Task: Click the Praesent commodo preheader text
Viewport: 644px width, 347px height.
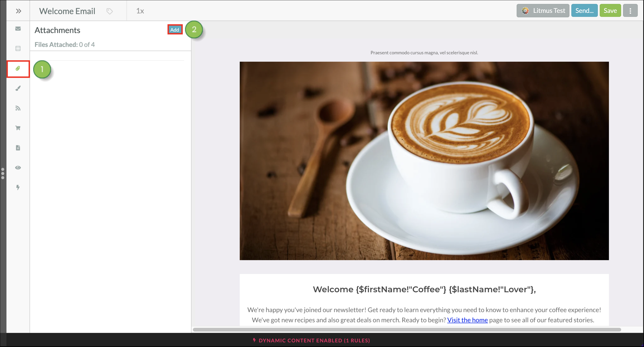Action: point(424,53)
